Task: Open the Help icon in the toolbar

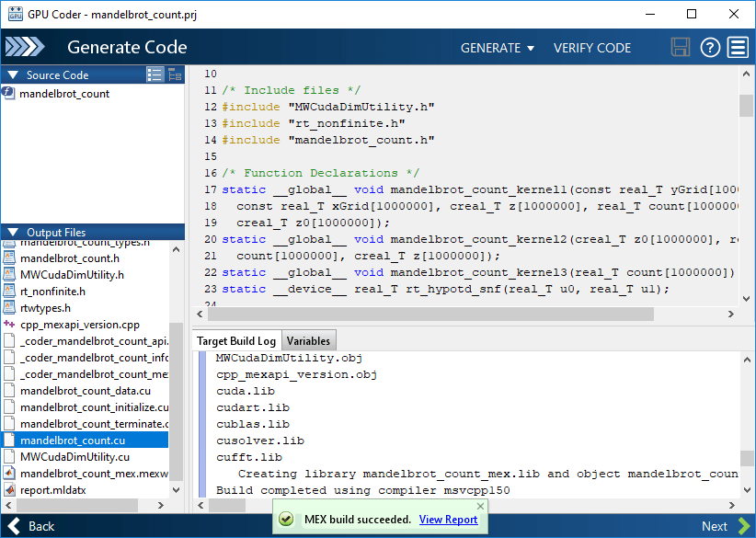Action: coord(709,47)
